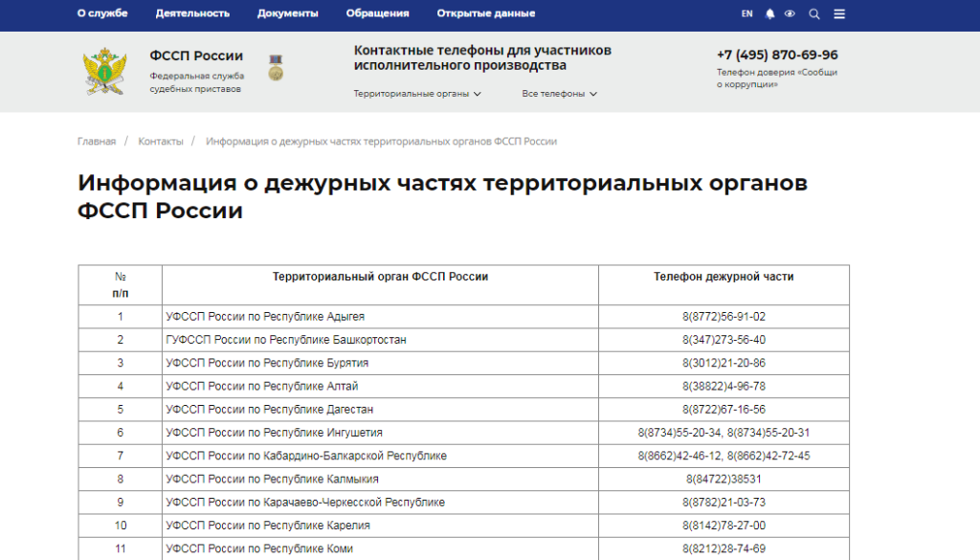Open the Открытые данные menu item
980x560 pixels.
[486, 13]
